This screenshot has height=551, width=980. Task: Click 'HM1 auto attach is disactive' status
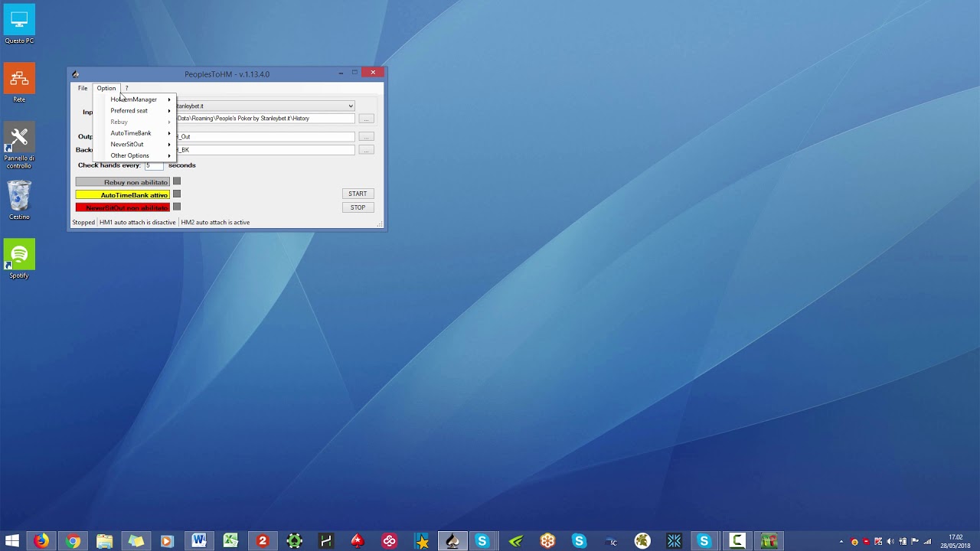click(138, 223)
